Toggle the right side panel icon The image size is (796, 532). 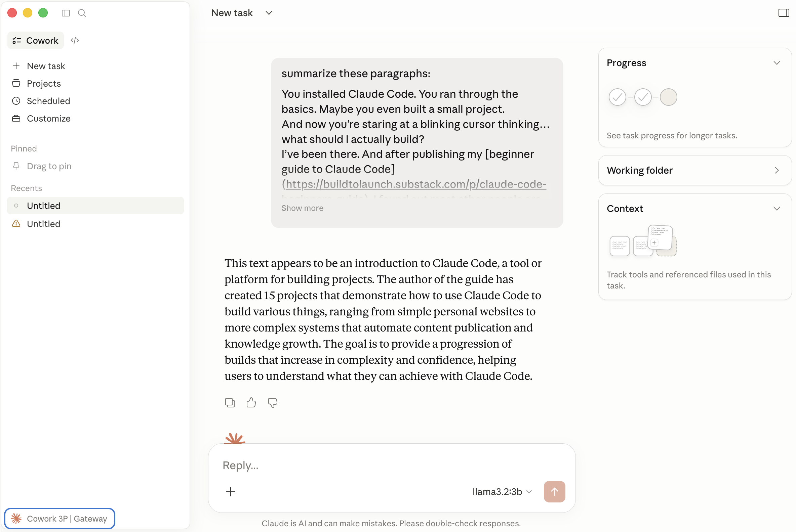tap(784, 13)
